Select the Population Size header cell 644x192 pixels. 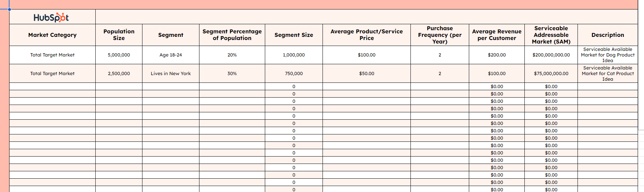tap(119, 35)
